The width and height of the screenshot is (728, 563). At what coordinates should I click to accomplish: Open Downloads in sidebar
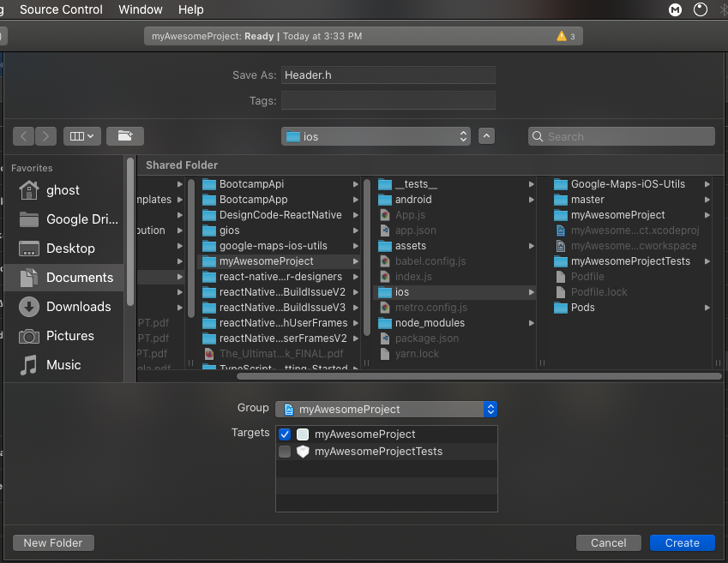63,307
